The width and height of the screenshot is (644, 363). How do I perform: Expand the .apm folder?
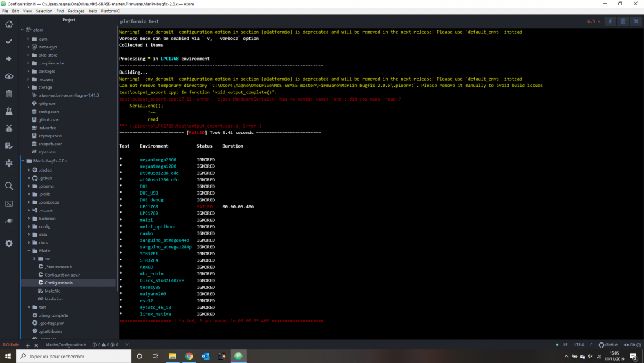pyautogui.click(x=28, y=39)
